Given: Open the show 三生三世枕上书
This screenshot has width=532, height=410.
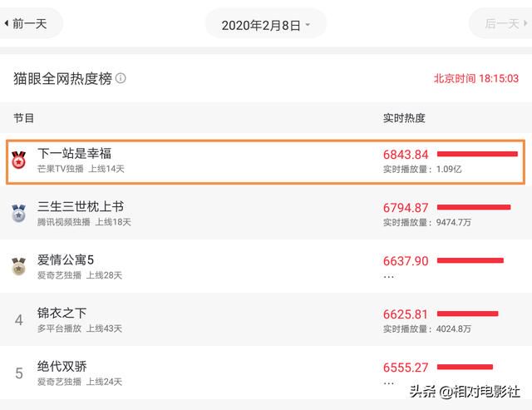Looking at the screenshot, I should (81, 207).
